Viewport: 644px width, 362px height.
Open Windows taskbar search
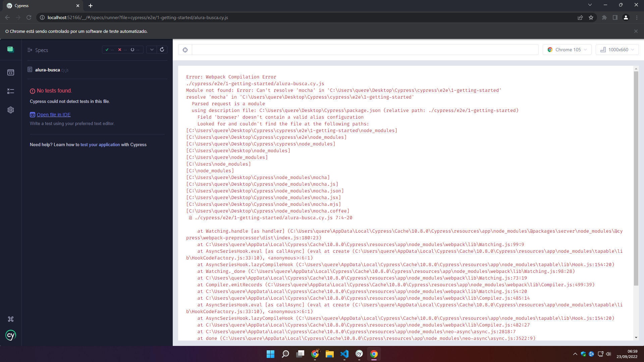285,354
